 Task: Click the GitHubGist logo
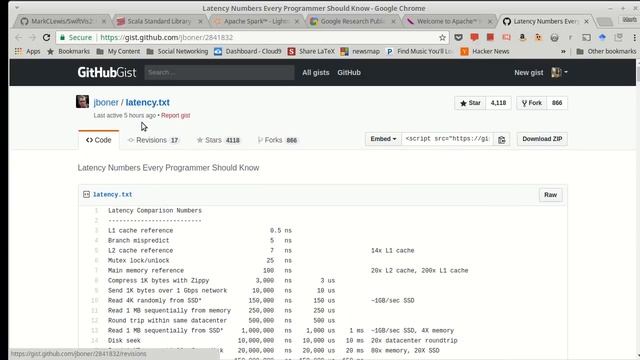107,73
